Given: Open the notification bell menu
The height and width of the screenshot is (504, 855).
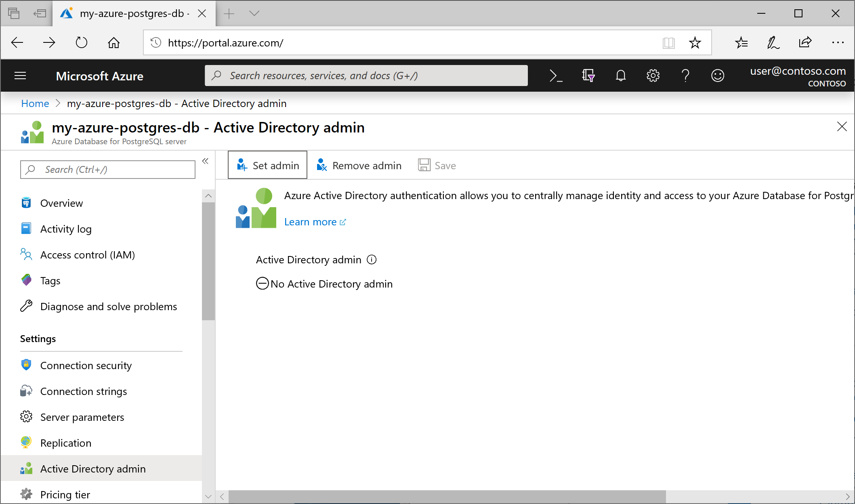Looking at the screenshot, I should point(621,76).
